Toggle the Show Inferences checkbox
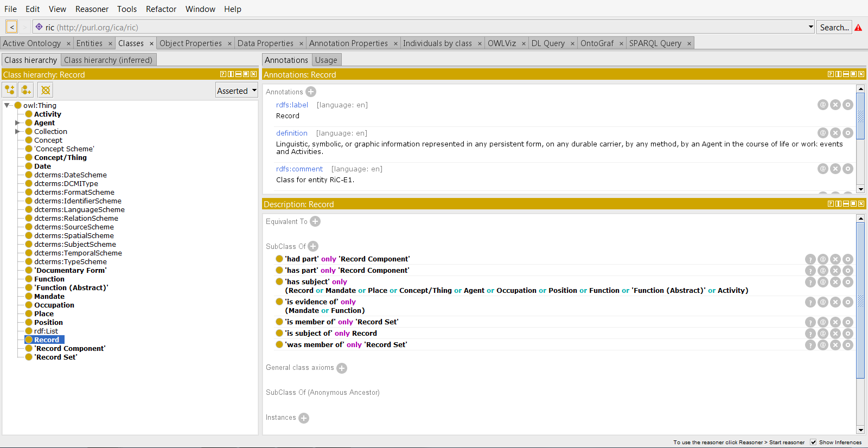The width and height of the screenshot is (868, 448). (813, 442)
